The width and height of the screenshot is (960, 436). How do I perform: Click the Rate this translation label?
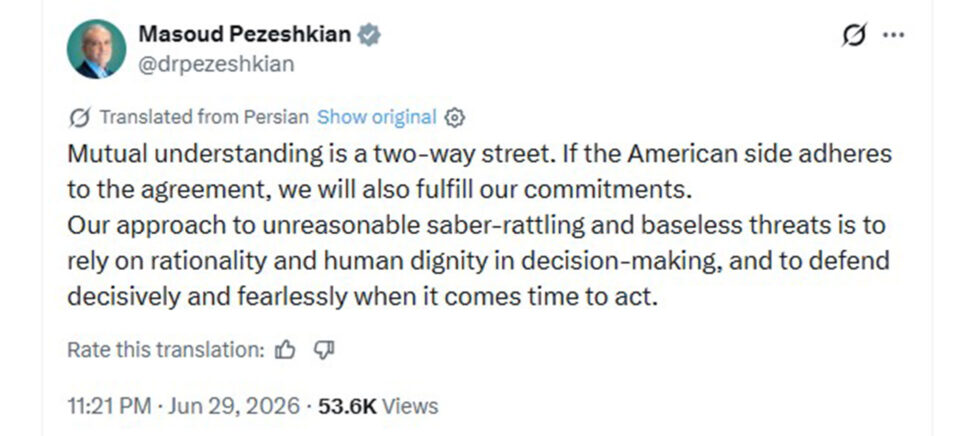[x=166, y=350]
